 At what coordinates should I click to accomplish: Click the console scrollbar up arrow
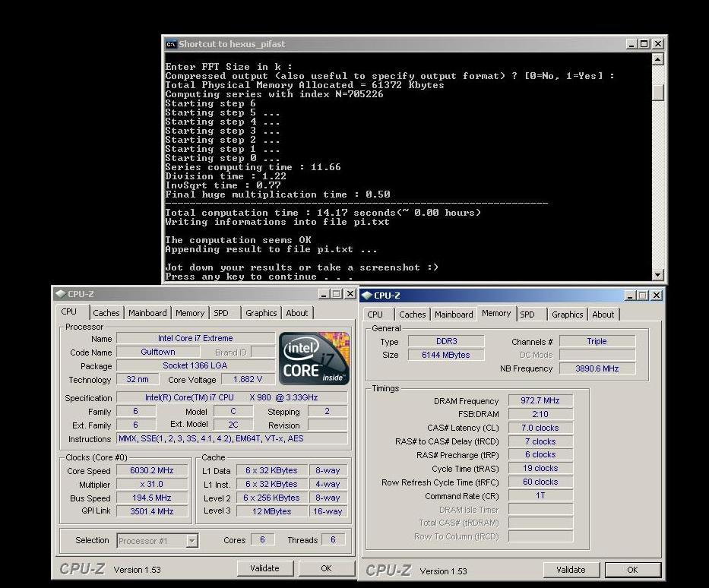[658, 58]
